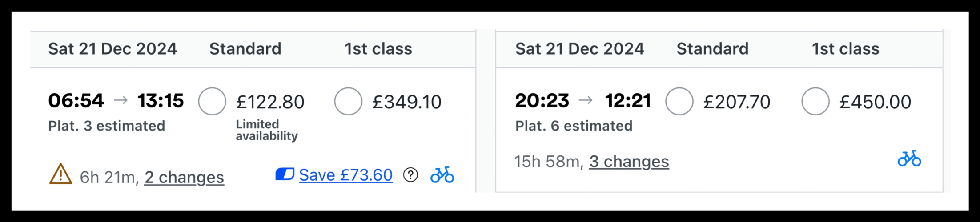Click the 1st class header in the 20:23 card
This screenshot has width=980, height=222.
coord(845,49)
